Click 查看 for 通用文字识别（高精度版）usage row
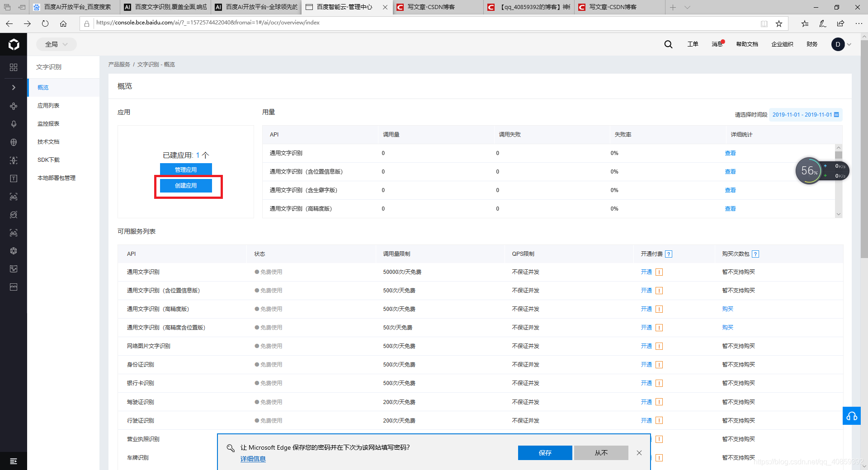The image size is (868, 470). pos(730,209)
